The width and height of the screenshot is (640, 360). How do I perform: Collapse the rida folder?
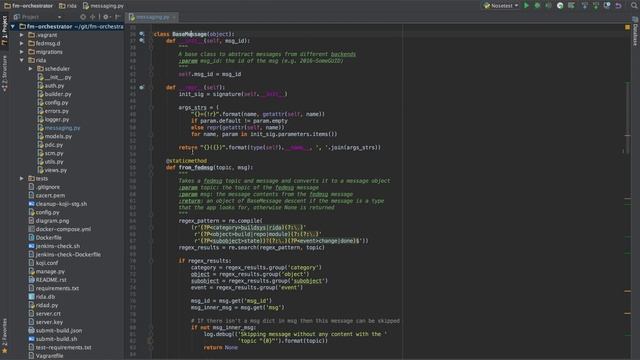click(22, 60)
